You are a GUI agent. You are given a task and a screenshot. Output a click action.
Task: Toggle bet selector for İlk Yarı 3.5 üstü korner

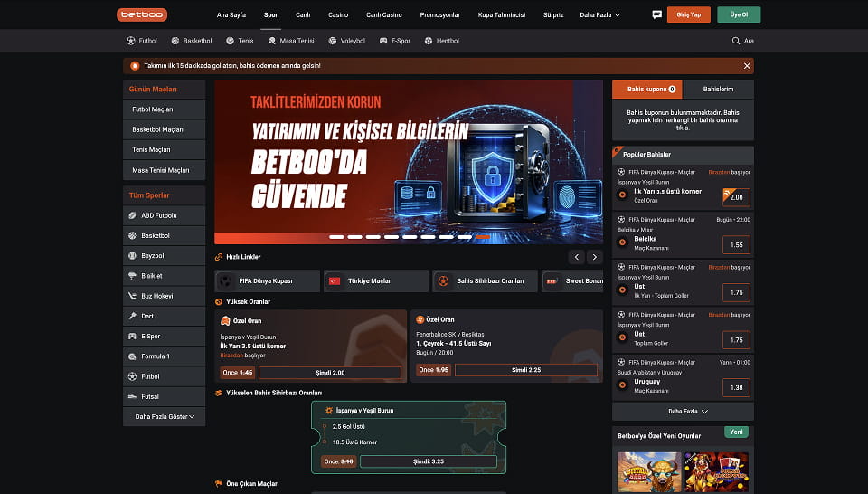[x=622, y=195]
